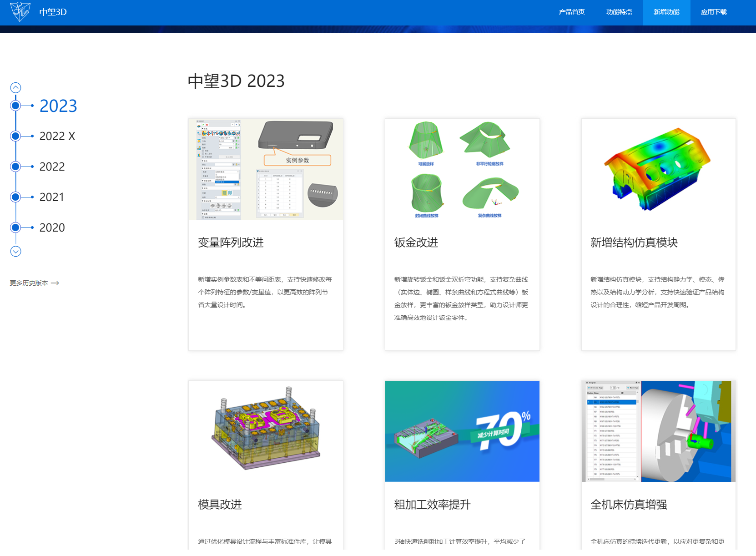Viewport: 756px width, 556px height.
Task: Click the 全机床仿真增强 machine preview image
Action: (x=658, y=431)
